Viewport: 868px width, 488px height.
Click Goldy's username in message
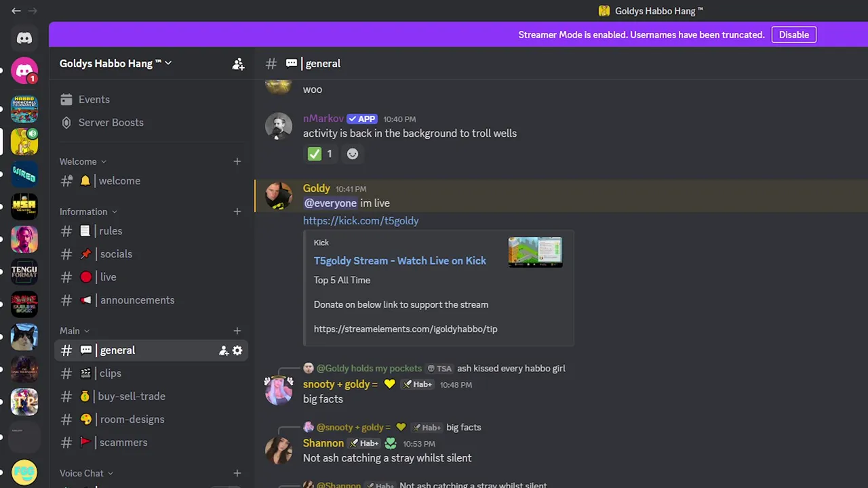tap(317, 188)
